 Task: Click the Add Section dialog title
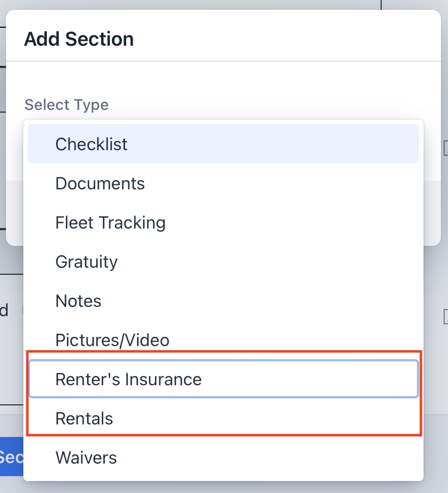pyautogui.click(x=79, y=39)
